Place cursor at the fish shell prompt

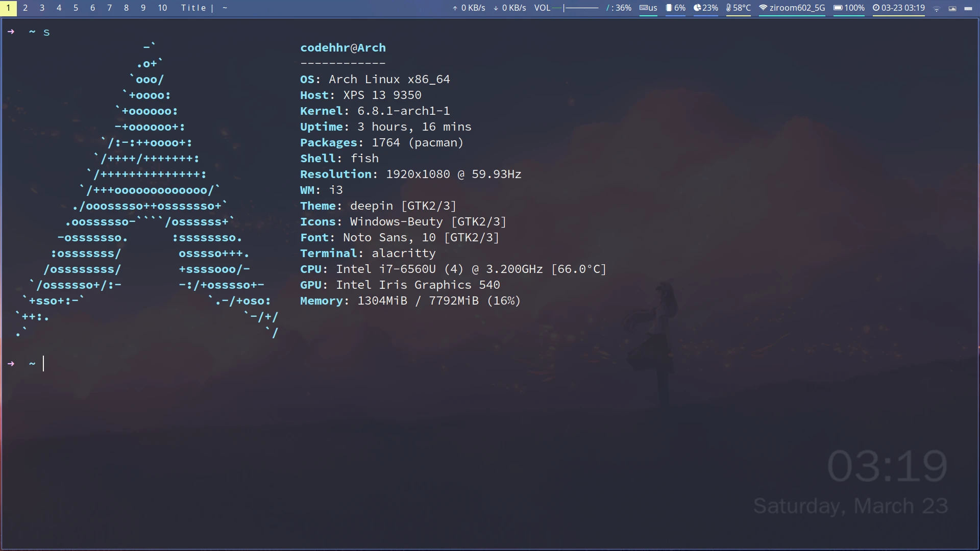coord(43,363)
